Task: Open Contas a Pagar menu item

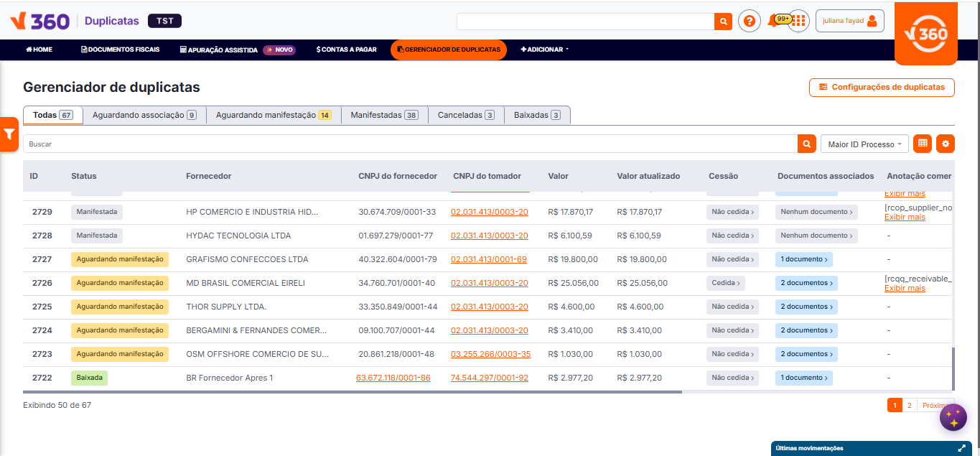Action: (x=346, y=50)
